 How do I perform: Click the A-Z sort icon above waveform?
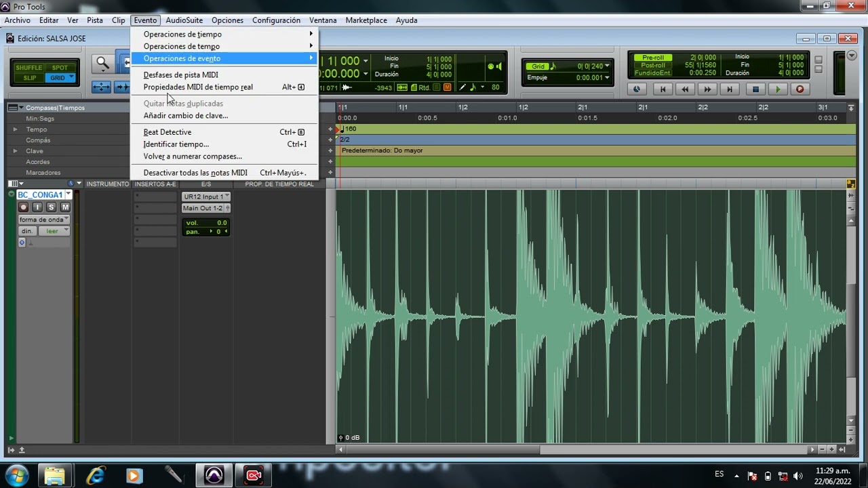click(x=850, y=184)
